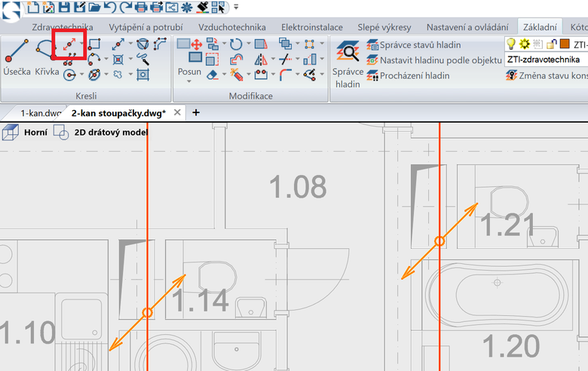Image resolution: width=588 pixels, height=371 pixels.
Task: Click the orange layer color swatch
Action: (x=565, y=44)
